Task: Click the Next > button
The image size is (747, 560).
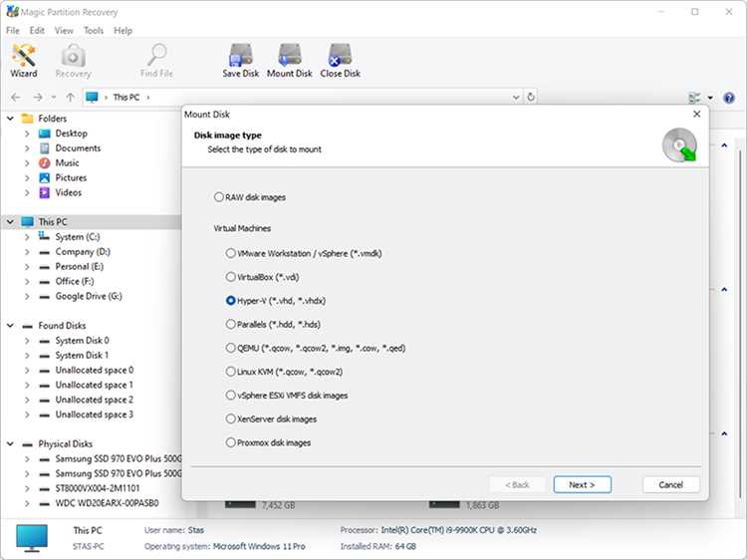Action: pos(583,484)
